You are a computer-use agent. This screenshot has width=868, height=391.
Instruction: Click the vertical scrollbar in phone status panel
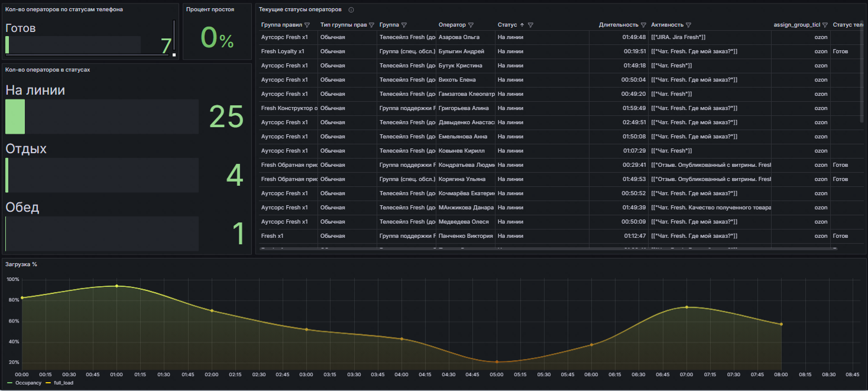tap(174, 35)
